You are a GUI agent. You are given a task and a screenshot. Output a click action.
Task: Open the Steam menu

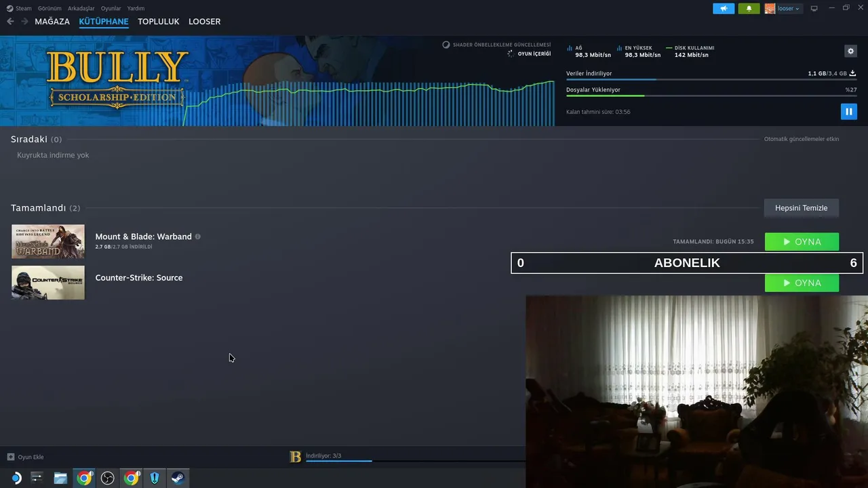[24, 8]
